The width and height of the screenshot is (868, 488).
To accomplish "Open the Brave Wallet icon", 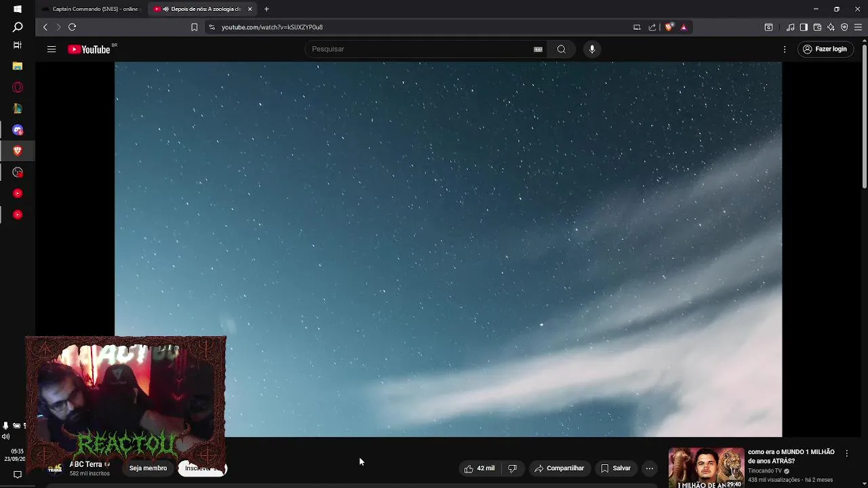I will point(817,27).
